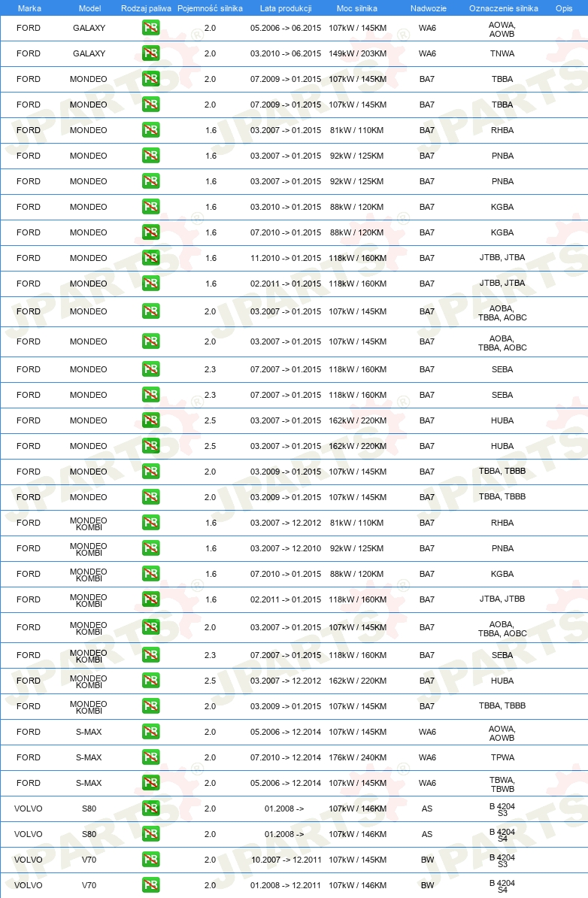Select 107kW / 145KM in V70 S3 row
This screenshot has width=588, height=898.
[x=357, y=859]
